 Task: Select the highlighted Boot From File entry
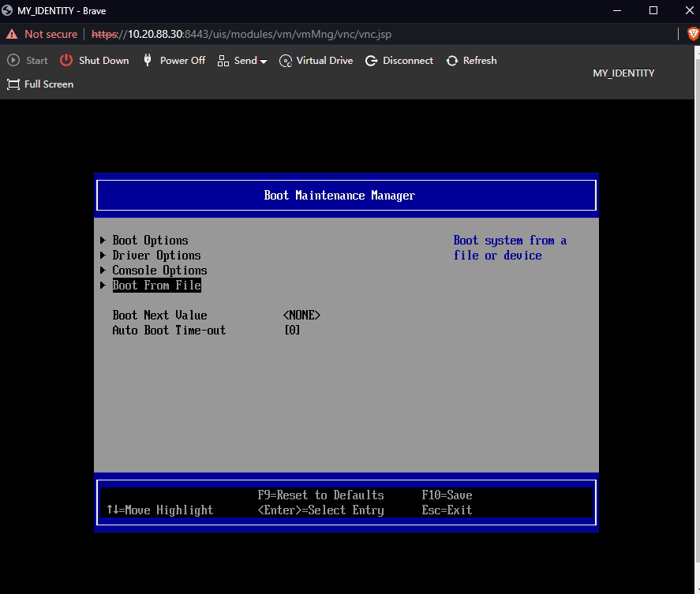156,285
